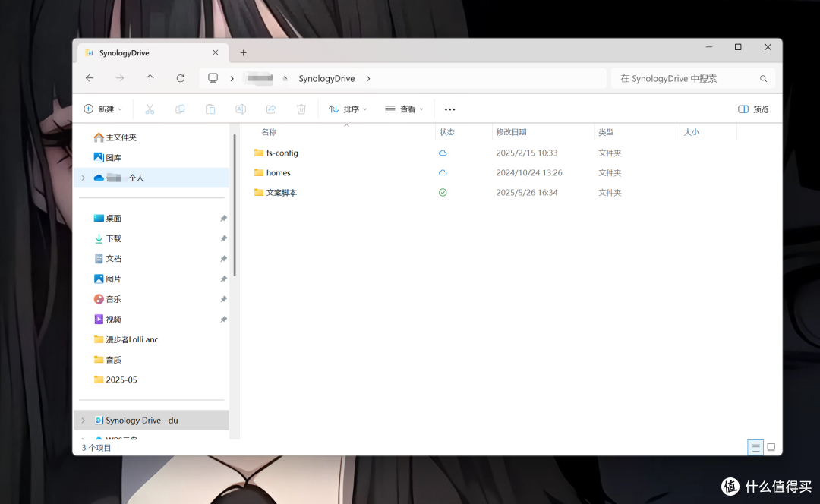Toggle the 预览 preview pane
Viewport: 820px width, 504px height.
pos(753,109)
